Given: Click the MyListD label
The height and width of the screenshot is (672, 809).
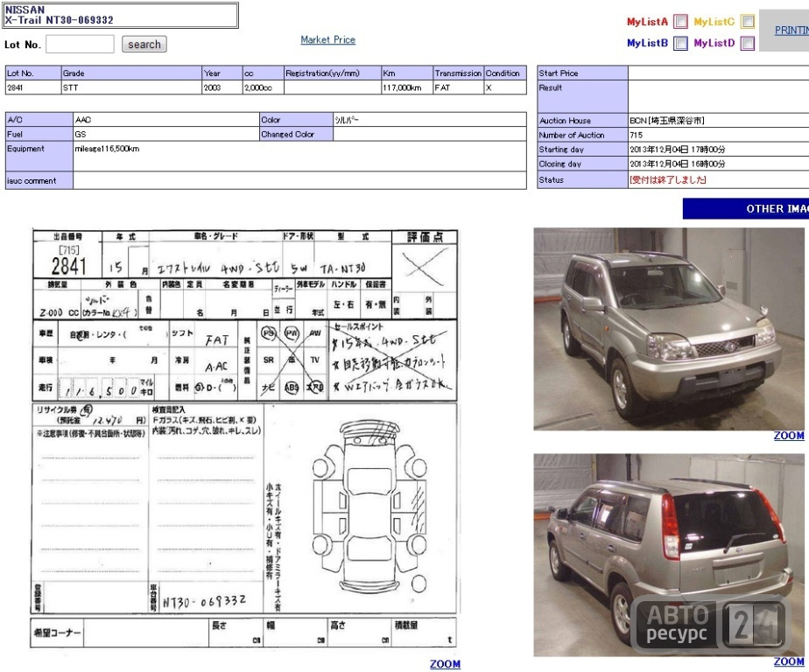Looking at the screenshot, I should click(714, 43).
